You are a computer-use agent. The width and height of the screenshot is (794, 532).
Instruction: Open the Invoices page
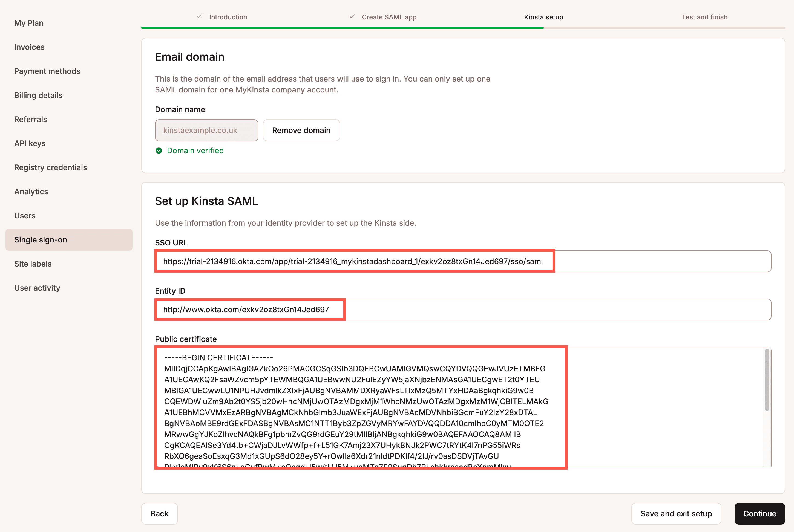(x=29, y=47)
